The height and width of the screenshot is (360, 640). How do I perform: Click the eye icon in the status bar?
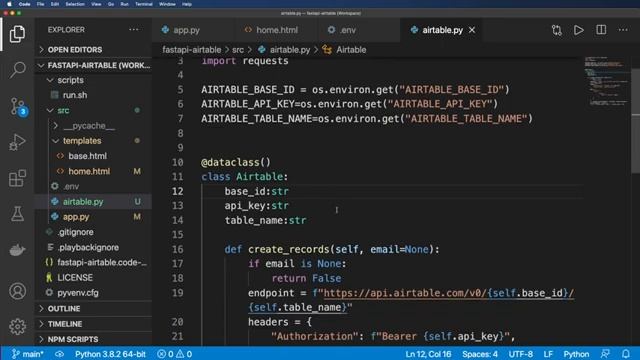(x=60, y=354)
